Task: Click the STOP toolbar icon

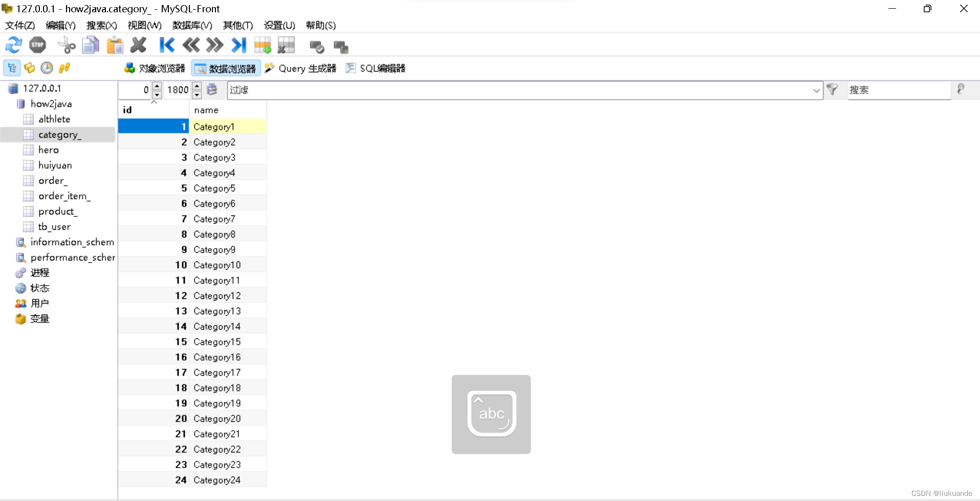Action: click(x=38, y=46)
